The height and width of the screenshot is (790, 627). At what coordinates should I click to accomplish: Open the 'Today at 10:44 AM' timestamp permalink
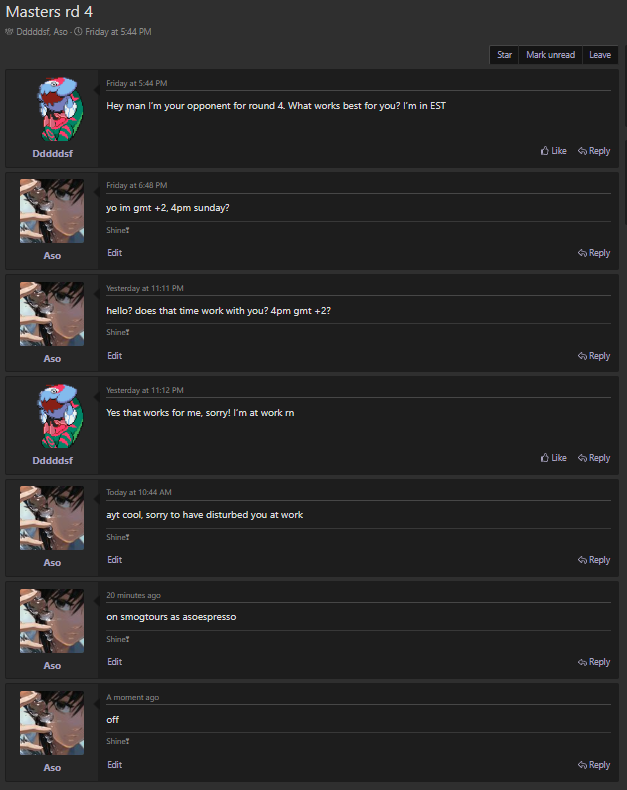click(139, 492)
